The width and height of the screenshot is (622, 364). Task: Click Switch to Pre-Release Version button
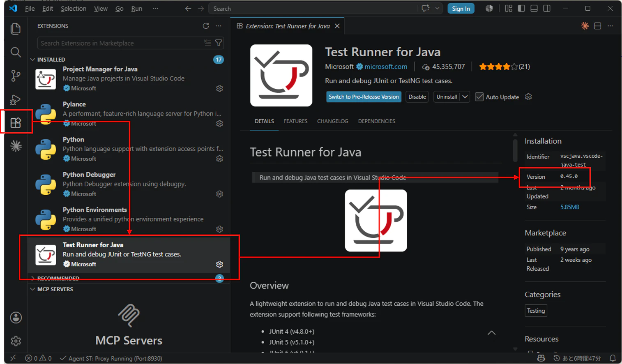364,97
